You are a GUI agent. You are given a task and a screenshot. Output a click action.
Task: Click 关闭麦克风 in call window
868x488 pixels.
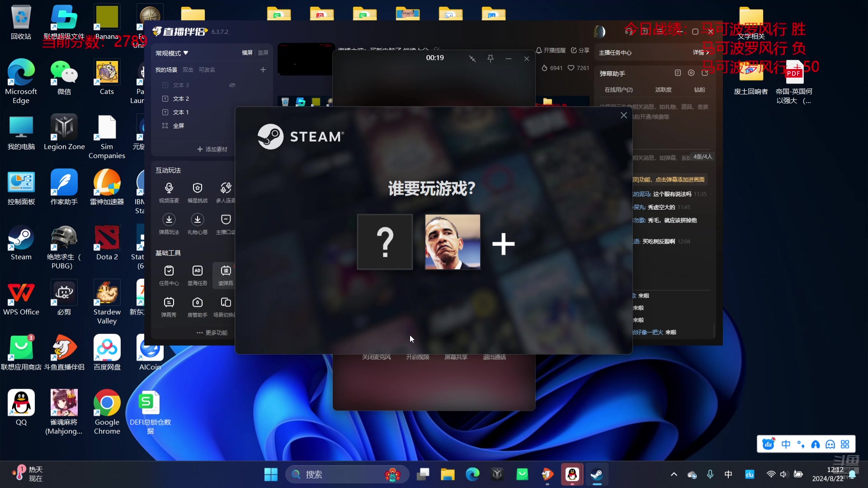(376, 357)
